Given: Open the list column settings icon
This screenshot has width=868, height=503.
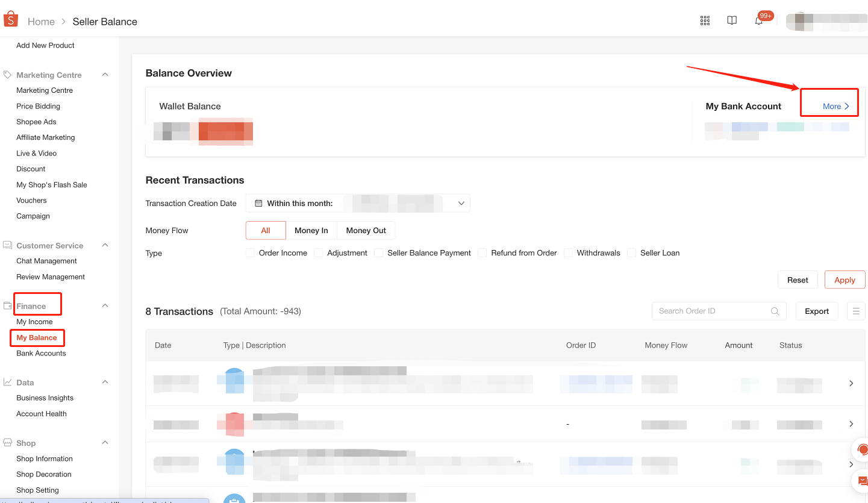Looking at the screenshot, I should click(x=856, y=311).
